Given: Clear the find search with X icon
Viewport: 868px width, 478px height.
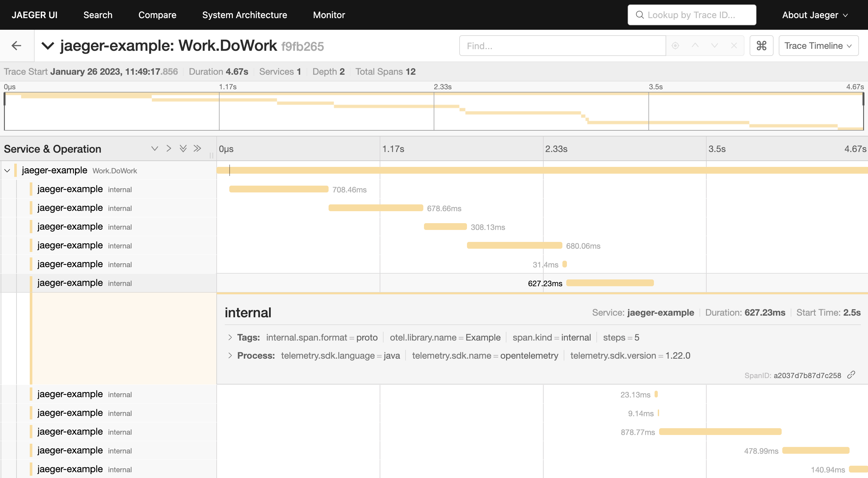Looking at the screenshot, I should (x=734, y=46).
